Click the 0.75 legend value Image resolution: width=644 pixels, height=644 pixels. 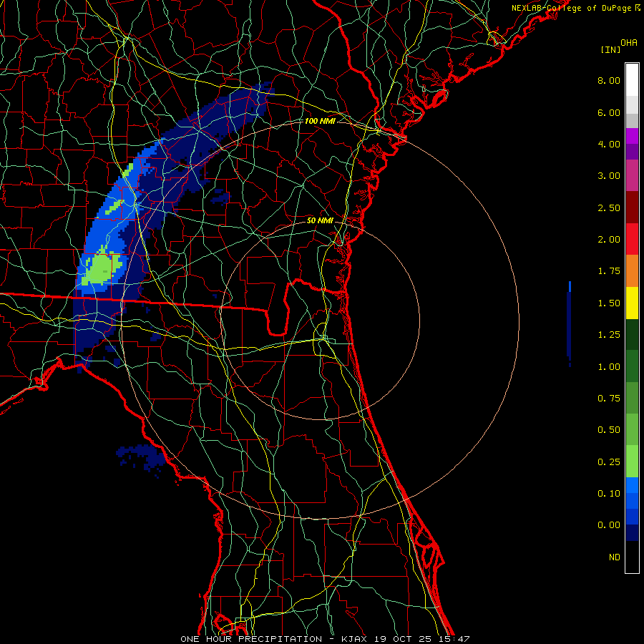point(609,399)
